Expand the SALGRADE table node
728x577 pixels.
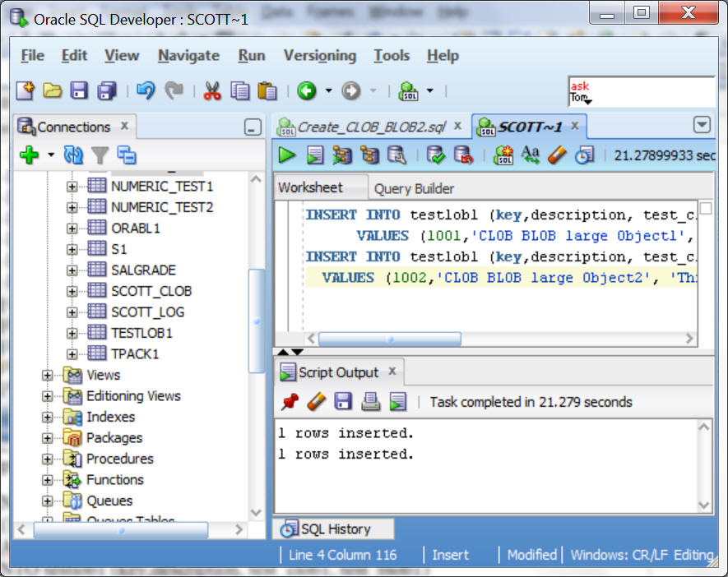pos(72,270)
